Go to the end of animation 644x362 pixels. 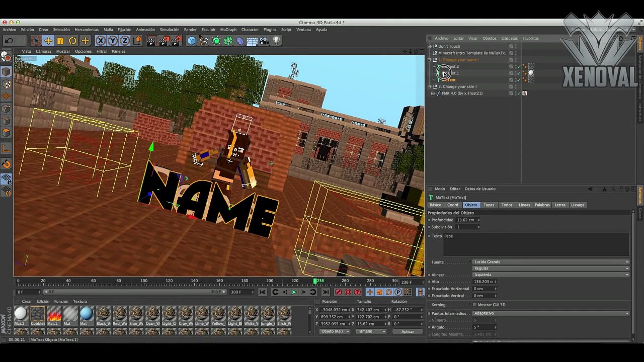[326, 292]
